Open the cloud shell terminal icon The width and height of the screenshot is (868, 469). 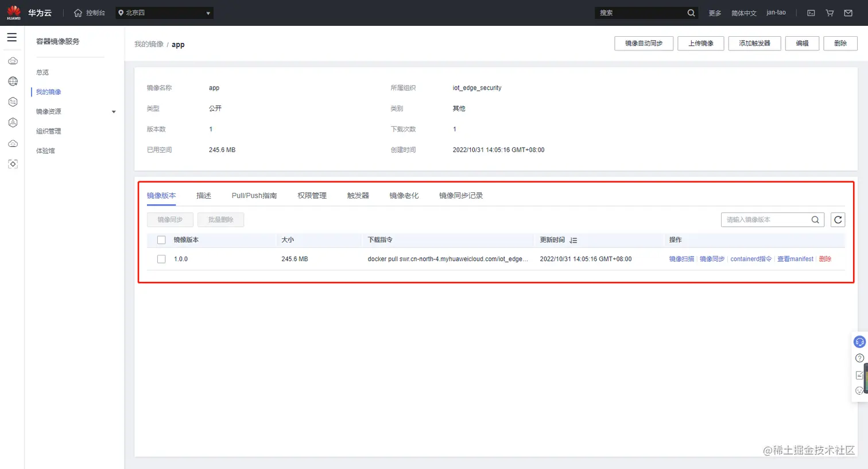click(811, 13)
